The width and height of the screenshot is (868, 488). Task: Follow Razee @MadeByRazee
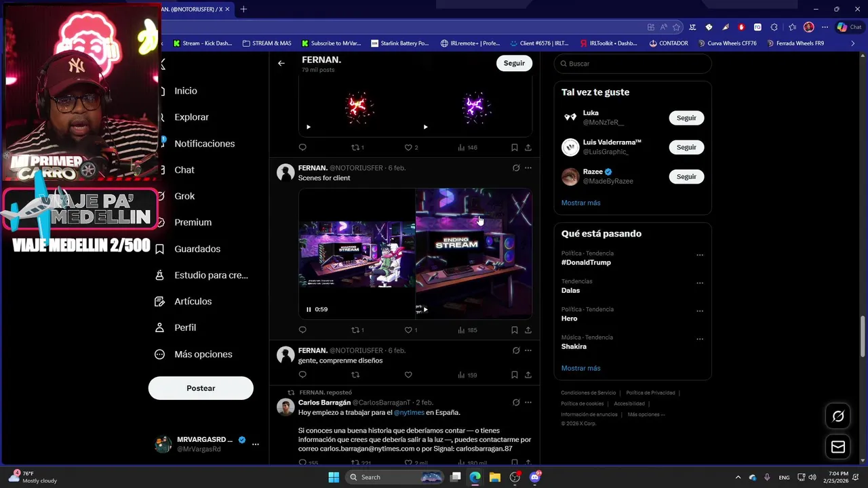[686, 176]
